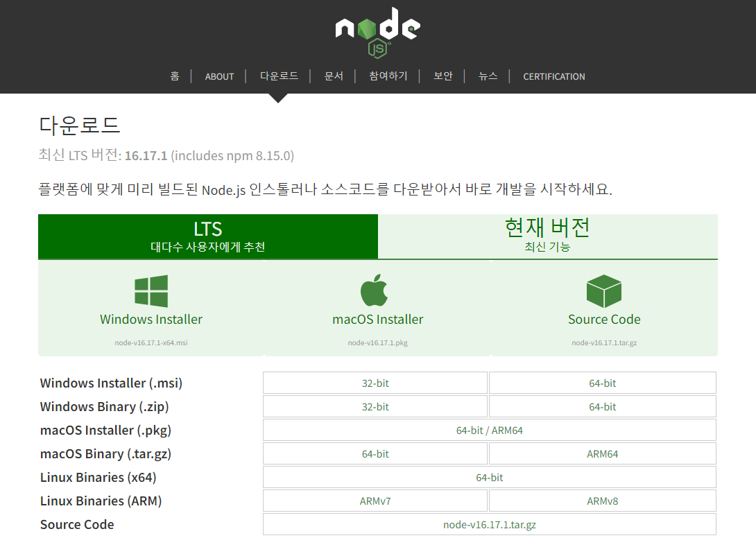Download Windows Binary (.zip) 64-bit

[x=602, y=407]
